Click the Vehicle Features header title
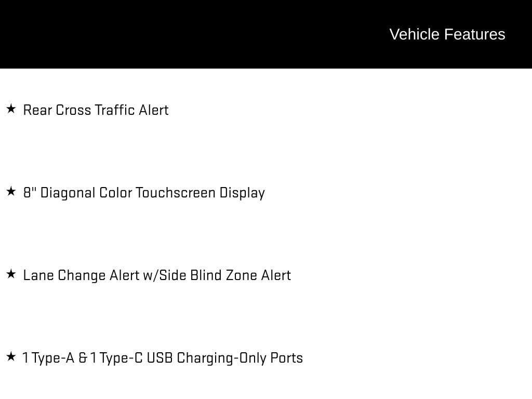Image resolution: width=532 pixels, height=399 pixels. pos(447,34)
